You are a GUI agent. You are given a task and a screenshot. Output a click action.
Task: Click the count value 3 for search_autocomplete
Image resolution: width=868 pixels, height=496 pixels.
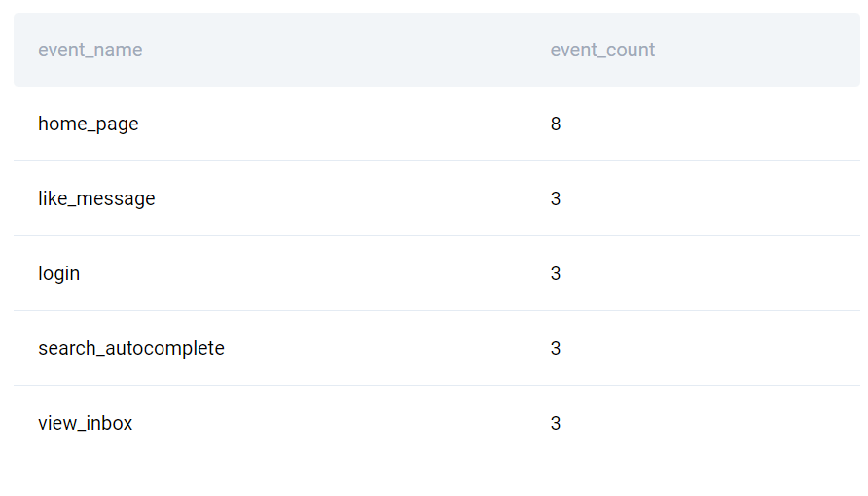[556, 348]
